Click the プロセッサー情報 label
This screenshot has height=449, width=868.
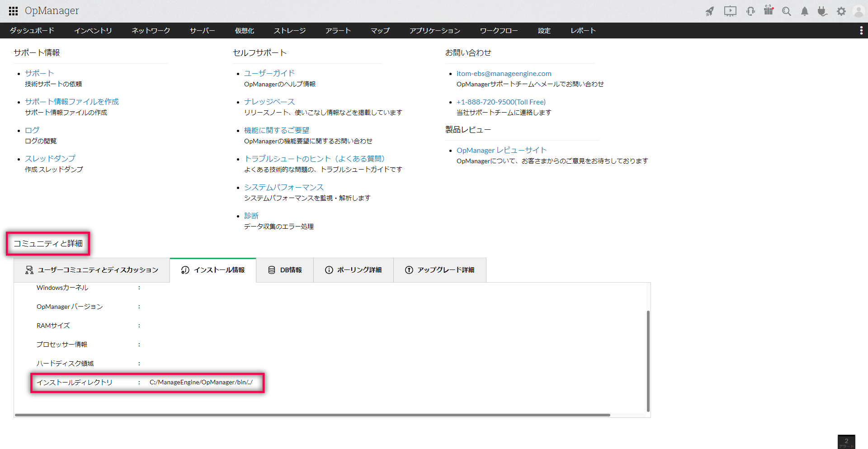[x=62, y=345]
